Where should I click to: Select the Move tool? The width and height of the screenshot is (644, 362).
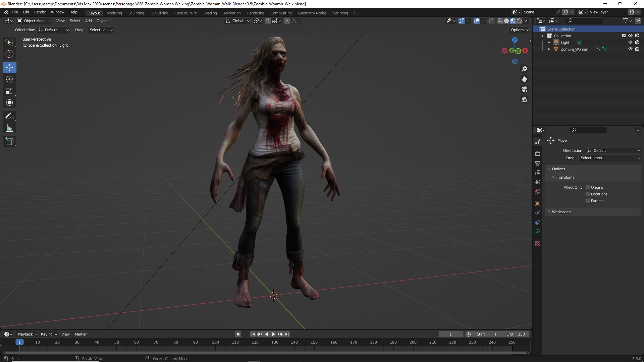9,67
